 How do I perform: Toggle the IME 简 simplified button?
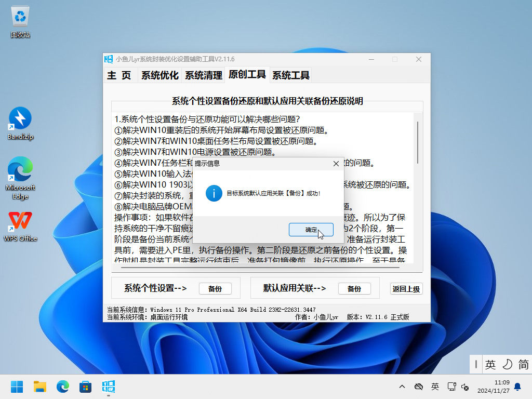tap(523, 364)
